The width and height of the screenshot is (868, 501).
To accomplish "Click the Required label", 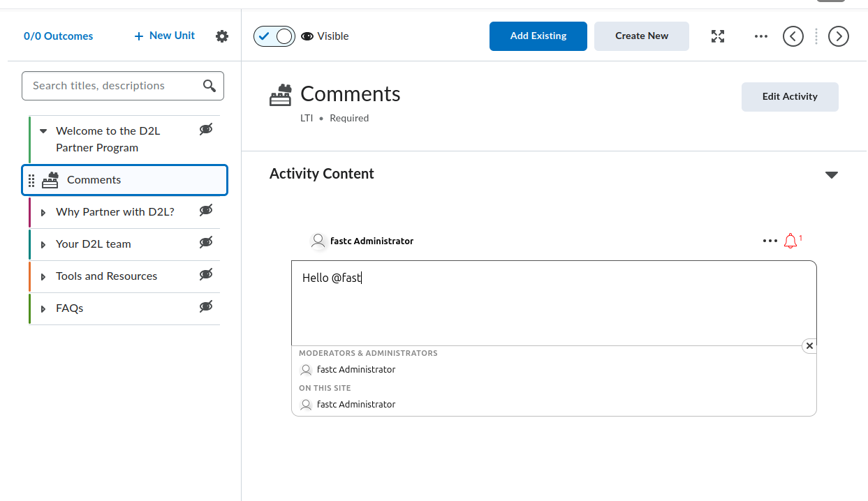I will (x=349, y=119).
